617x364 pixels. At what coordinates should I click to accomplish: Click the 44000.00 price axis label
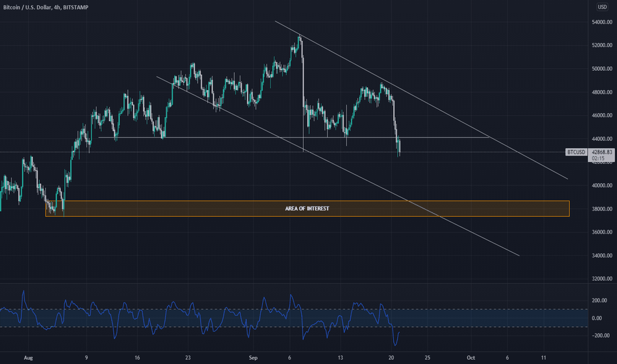(x=602, y=138)
